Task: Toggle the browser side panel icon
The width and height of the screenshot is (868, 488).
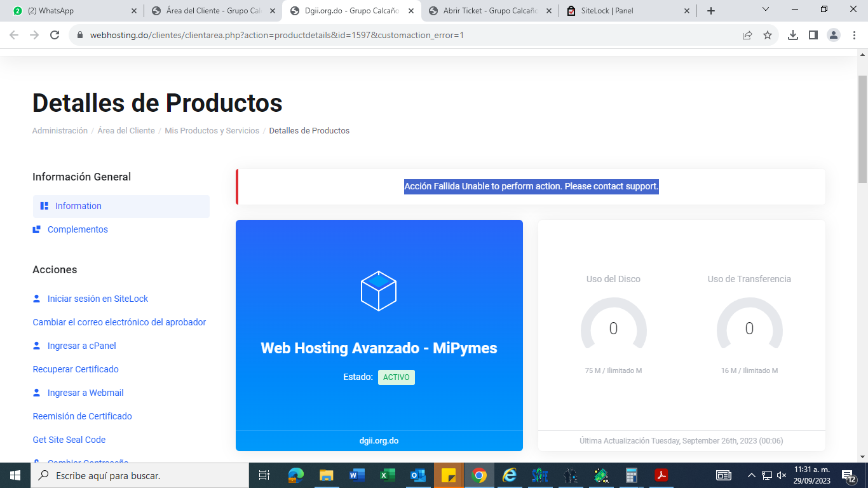Action: 813,36
